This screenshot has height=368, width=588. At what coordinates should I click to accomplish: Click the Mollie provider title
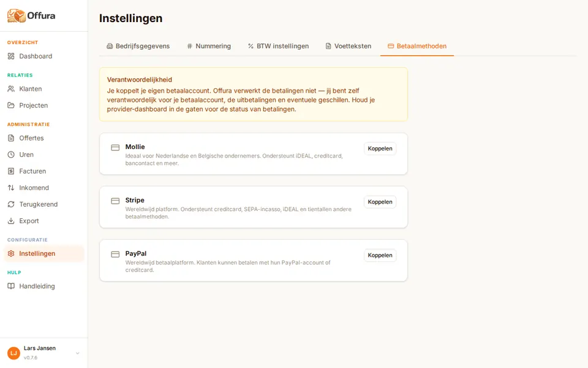pos(135,147)
